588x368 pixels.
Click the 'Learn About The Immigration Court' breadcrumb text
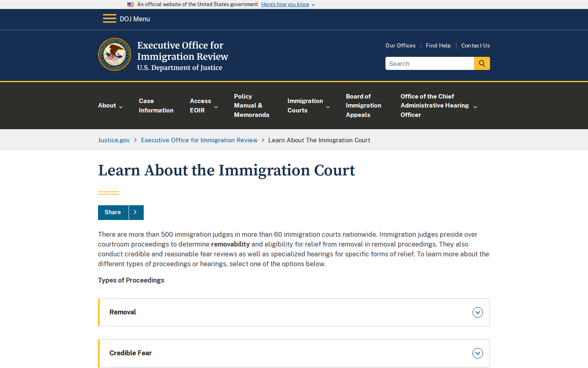point(319,140)
